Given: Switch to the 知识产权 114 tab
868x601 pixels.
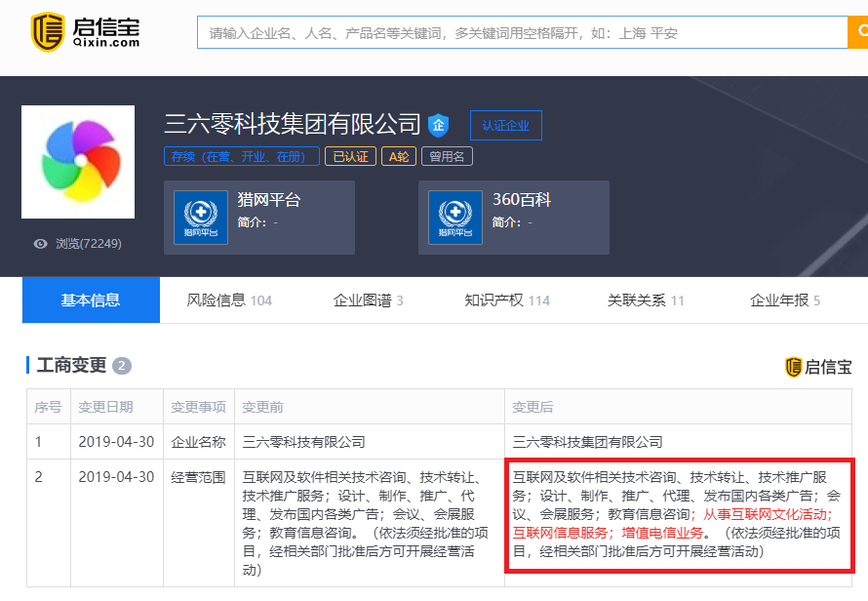Looking at the screenshot, I should [507, 300].
